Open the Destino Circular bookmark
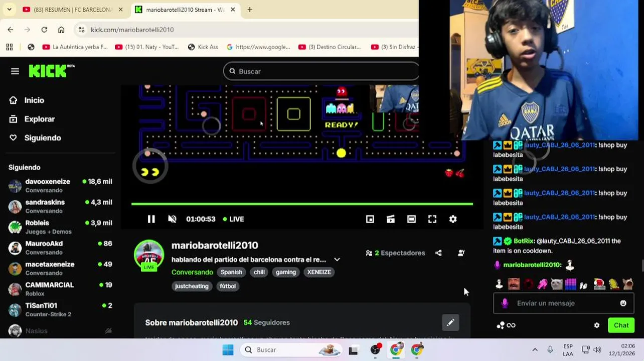This screenshot has width=644, height=361. (x=330, y=47)
